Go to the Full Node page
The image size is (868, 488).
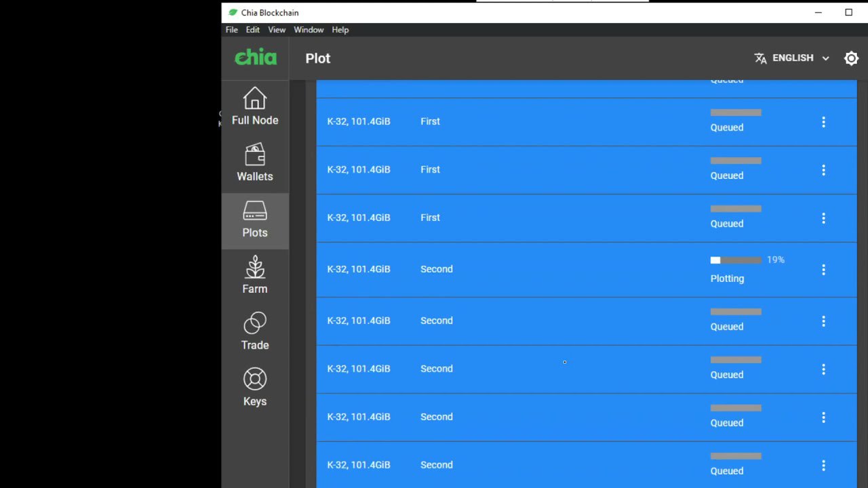click(255, 107)
